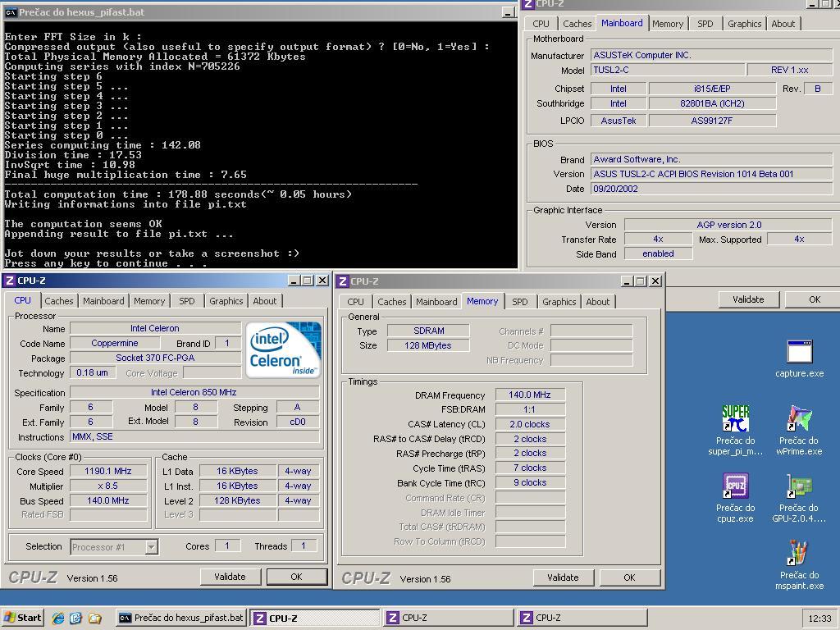Select second CPU-Z taskbar button
Image resolution: width=840 pixels, height=630 pixels.
pyautogui.click(x=449, y=618)
